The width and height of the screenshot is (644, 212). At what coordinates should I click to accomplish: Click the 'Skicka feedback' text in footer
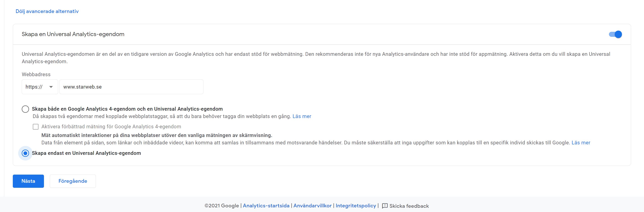409,206
